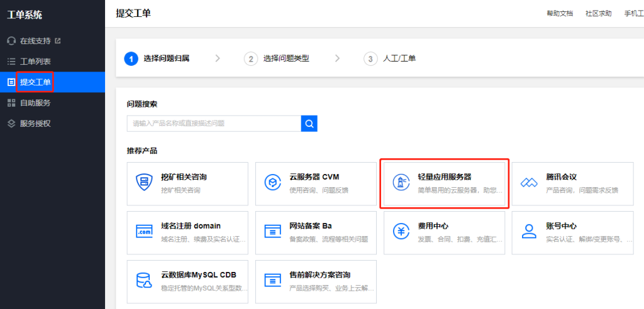Click the yen icon for 费用中心
Image resolution: width=644 pixels, height=309 pixels.
401,232
